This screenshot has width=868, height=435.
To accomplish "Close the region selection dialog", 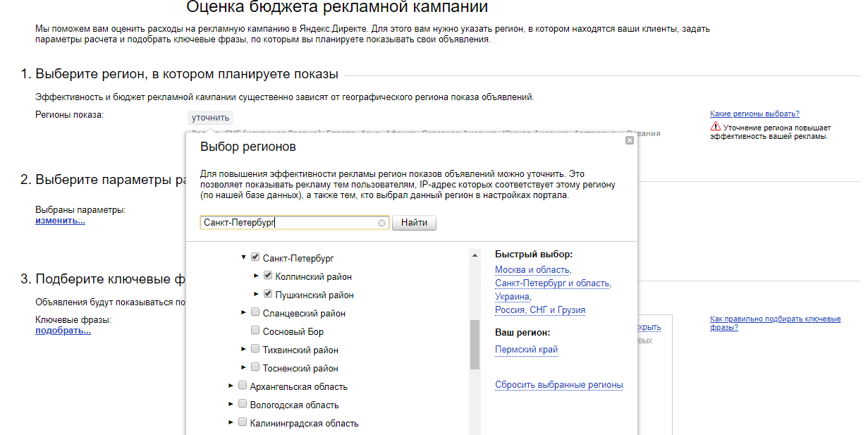I will [630, 140].
